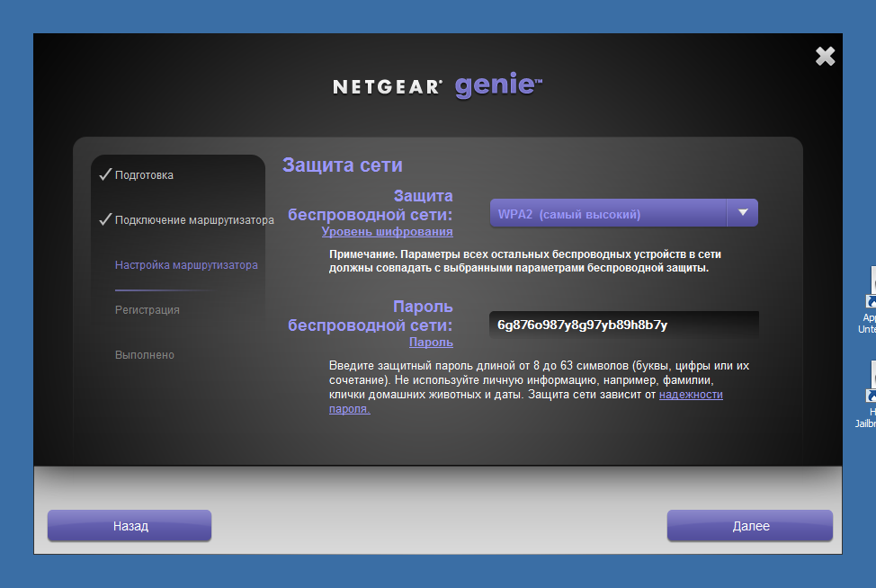
Task: Open the Уровень шифрования help link
Action: pos(387,232)
